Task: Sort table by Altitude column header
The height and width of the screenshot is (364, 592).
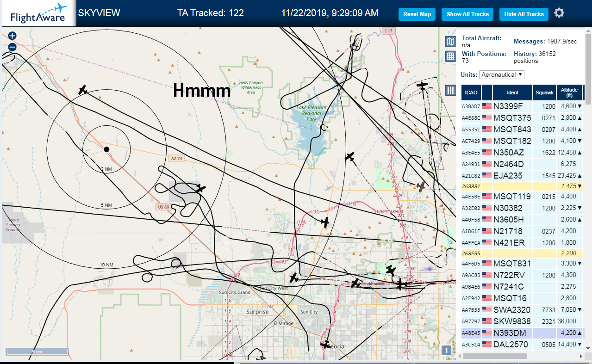Action: pos(569,93)
